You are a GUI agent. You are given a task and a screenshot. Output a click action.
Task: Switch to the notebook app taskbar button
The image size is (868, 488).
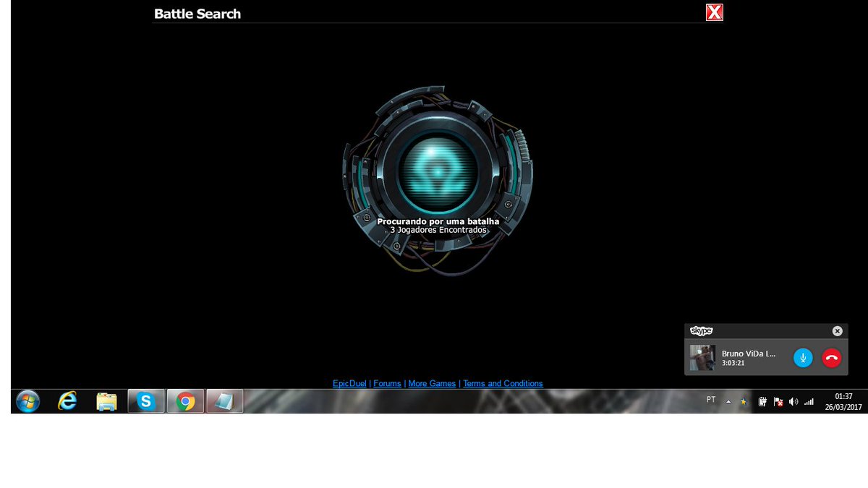coord(225,401)
